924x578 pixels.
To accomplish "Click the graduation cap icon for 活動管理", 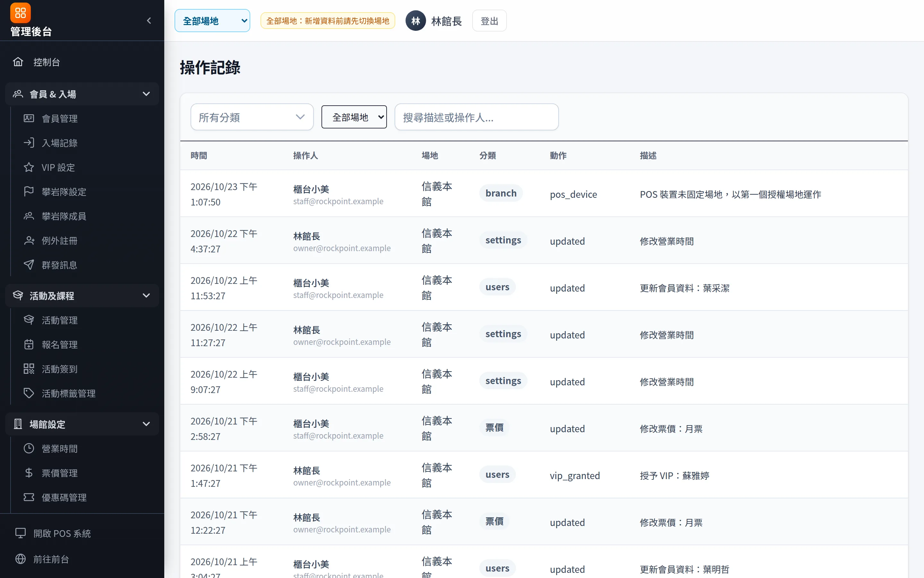I will click(x=29, y=320).
